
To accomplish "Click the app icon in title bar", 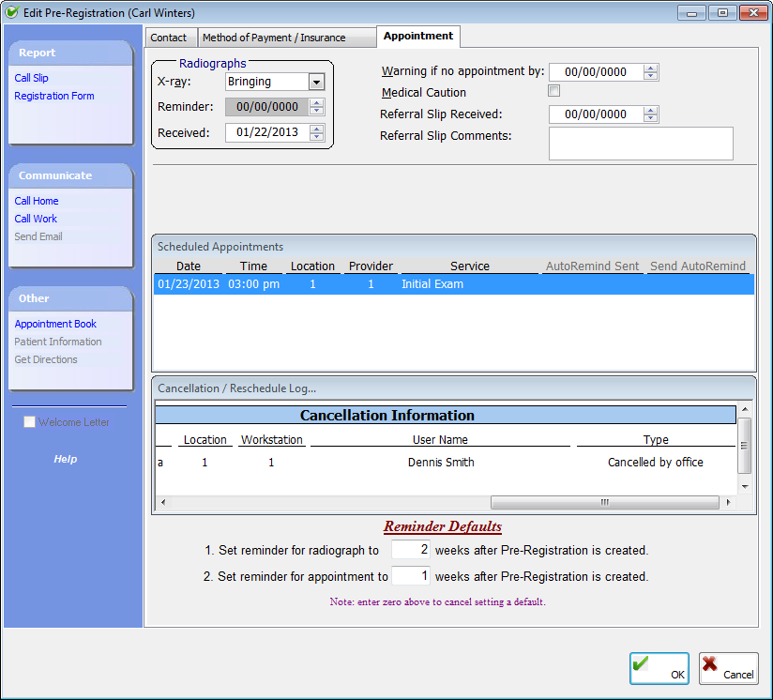I will tap(12, 12).
